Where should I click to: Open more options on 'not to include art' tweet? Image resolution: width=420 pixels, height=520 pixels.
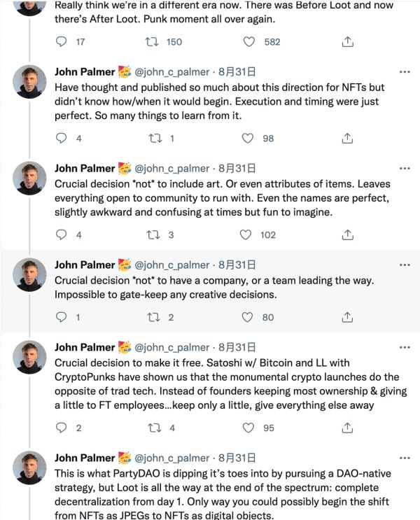(404, 169)
